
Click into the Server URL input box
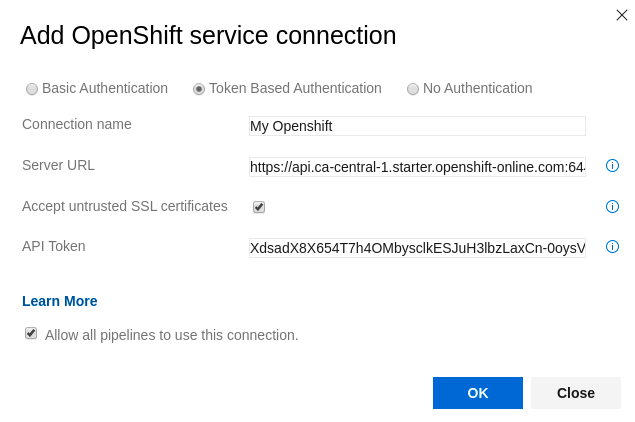click(417, 167)
